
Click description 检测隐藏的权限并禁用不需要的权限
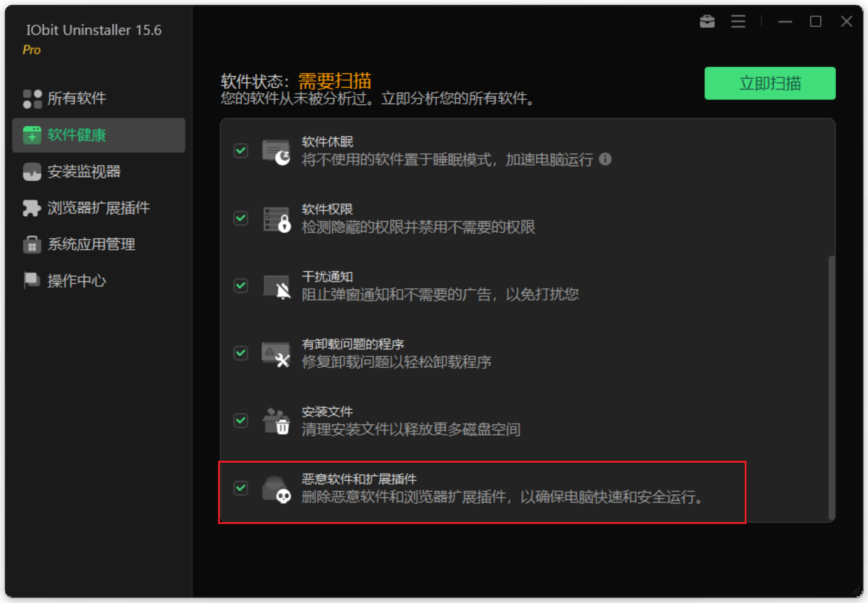(x=419, y=227)
